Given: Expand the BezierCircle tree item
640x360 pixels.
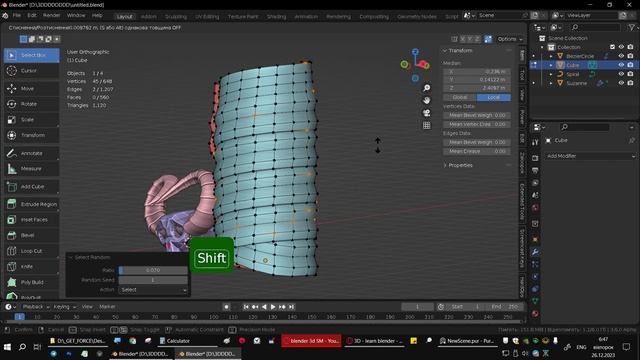Looking at the screenshot, I should [551, 56].
